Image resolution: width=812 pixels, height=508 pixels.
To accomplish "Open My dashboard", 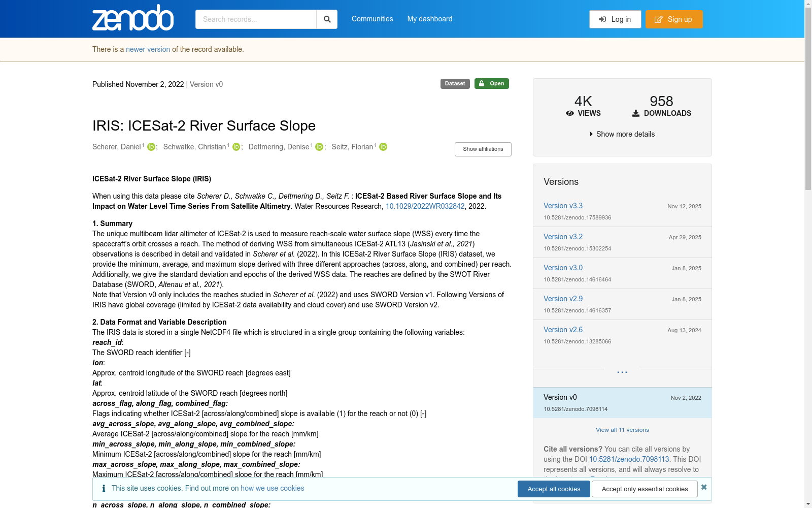I will pyautogui.click(x=430, y=19).
